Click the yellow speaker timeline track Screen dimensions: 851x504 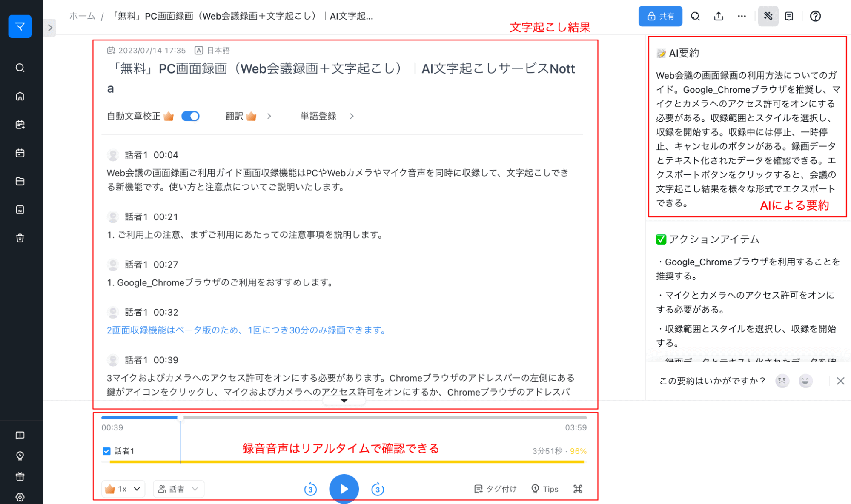[x=347, y=461]
